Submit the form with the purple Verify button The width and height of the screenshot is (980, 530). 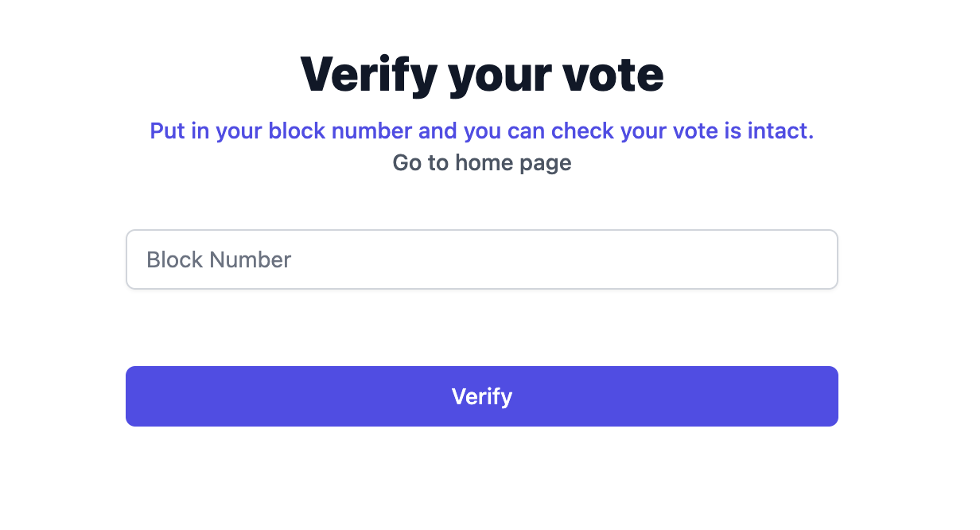point(481,396)
